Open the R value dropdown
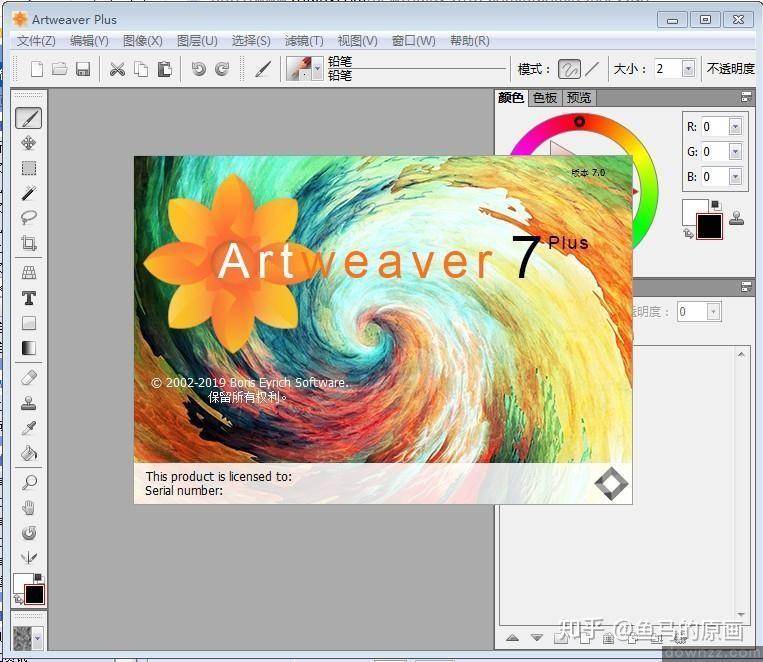The image size is (763, 662). [735, 127]
